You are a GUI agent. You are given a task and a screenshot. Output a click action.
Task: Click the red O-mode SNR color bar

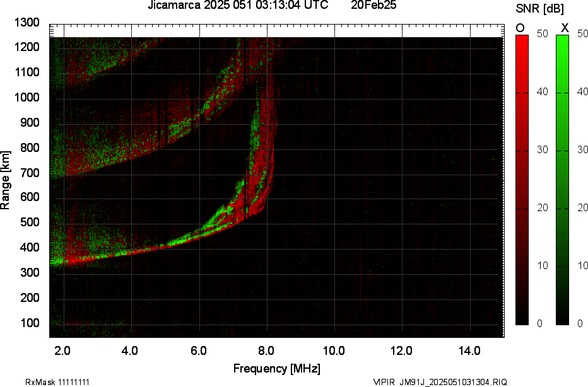522,180
